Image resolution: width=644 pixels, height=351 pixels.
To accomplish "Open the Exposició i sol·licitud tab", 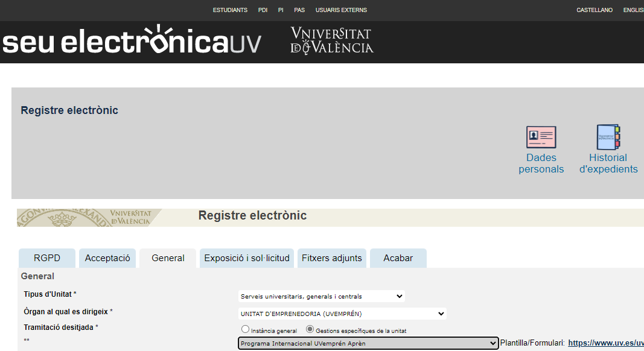I will [x=247, y=258].
